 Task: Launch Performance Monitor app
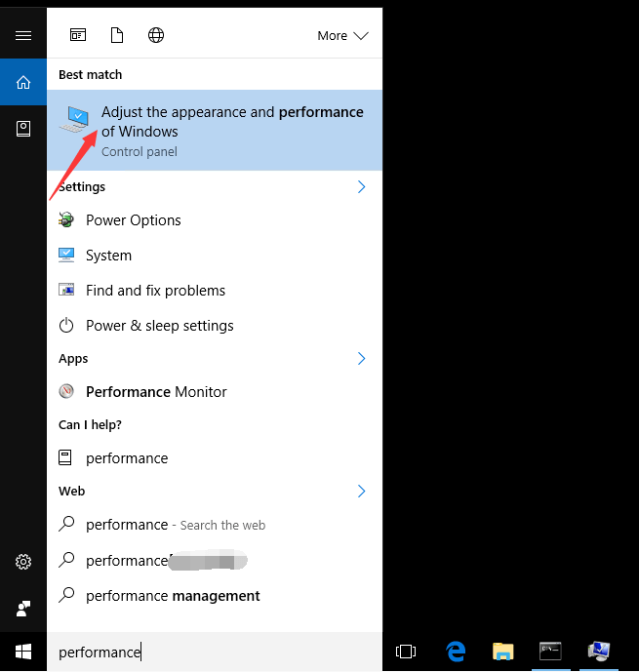pos(156,392)
